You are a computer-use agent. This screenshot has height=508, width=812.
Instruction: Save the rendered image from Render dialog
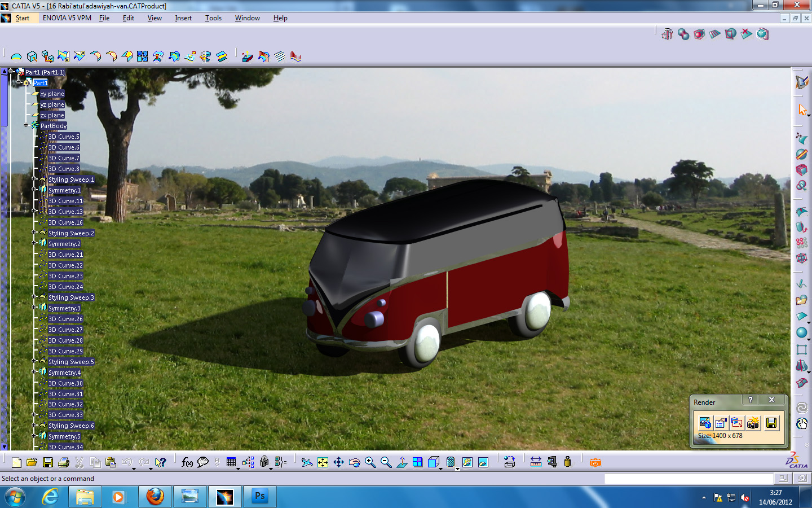click(x=771, y=423)
